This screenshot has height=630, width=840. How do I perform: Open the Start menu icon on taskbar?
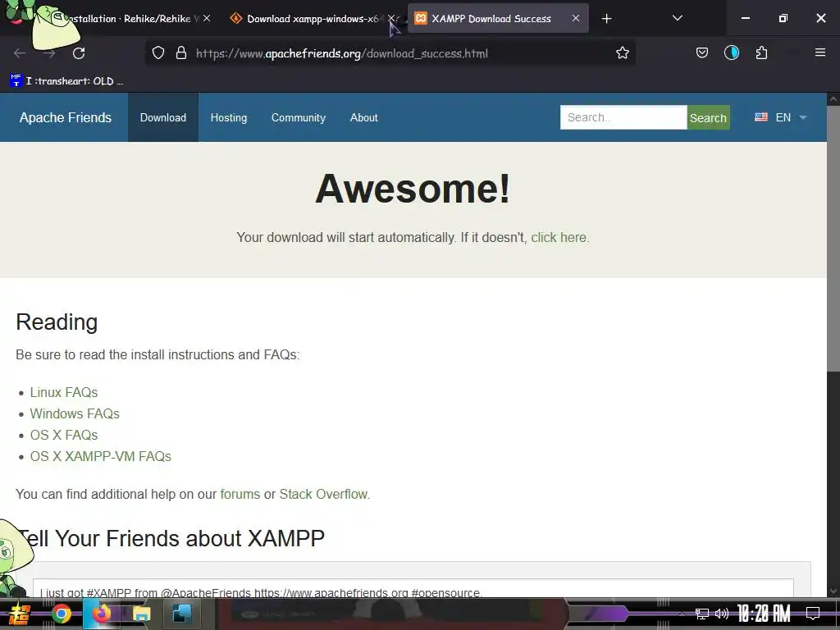[20, 614]
